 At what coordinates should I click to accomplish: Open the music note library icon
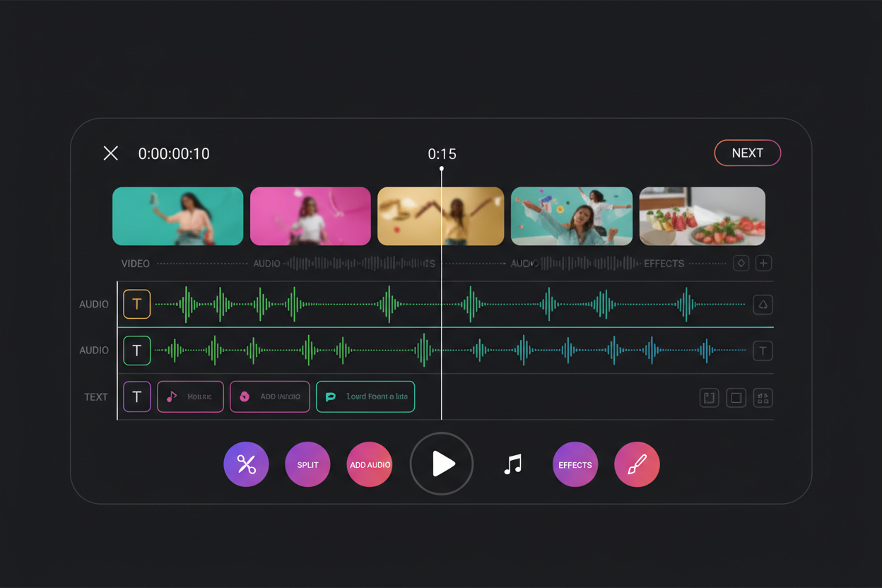point(512,464)
